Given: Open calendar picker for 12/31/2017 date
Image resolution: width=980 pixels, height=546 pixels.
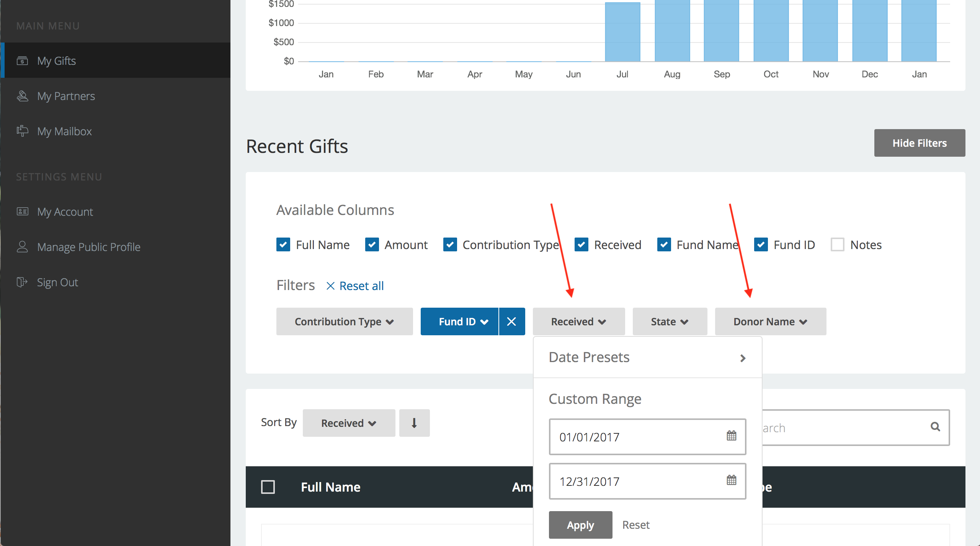Looking at the screenshot, I should point(731,480).
